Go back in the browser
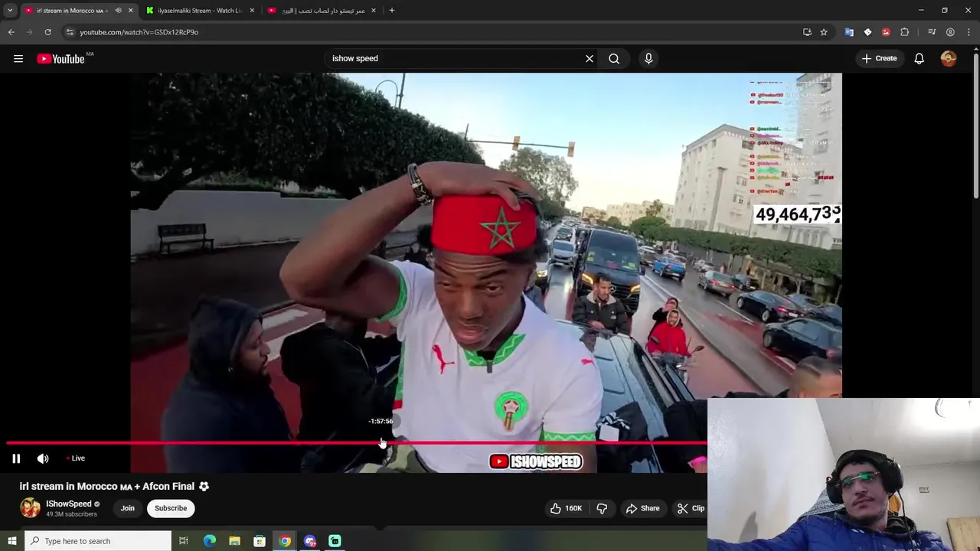This screenshot has width=980, height=551. pyautogui.click(x=11, y=32)
